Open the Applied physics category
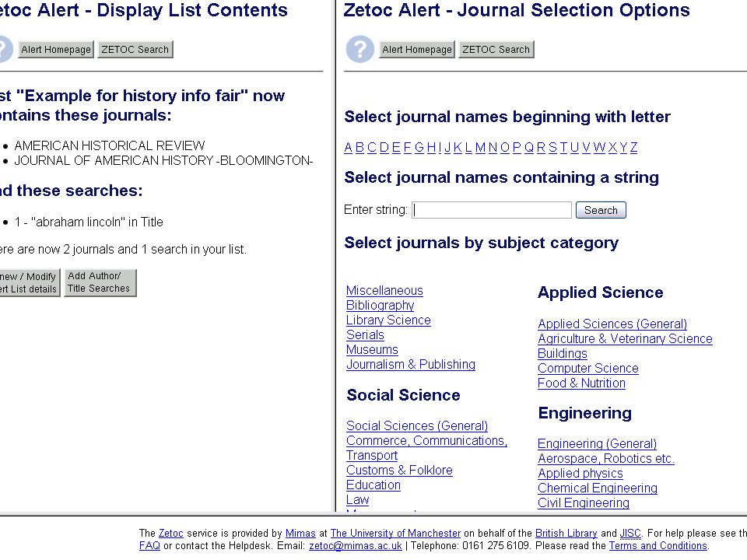Image resolution: width=747 pixels, height=560 pixels. pos(580,474)
